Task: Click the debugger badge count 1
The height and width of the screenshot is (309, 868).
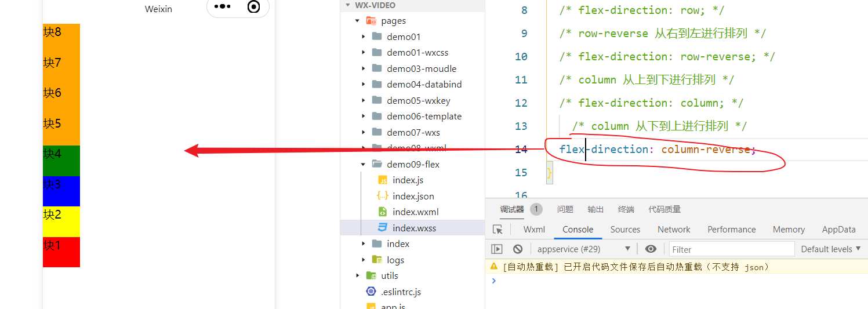Action: click(536, 209)
